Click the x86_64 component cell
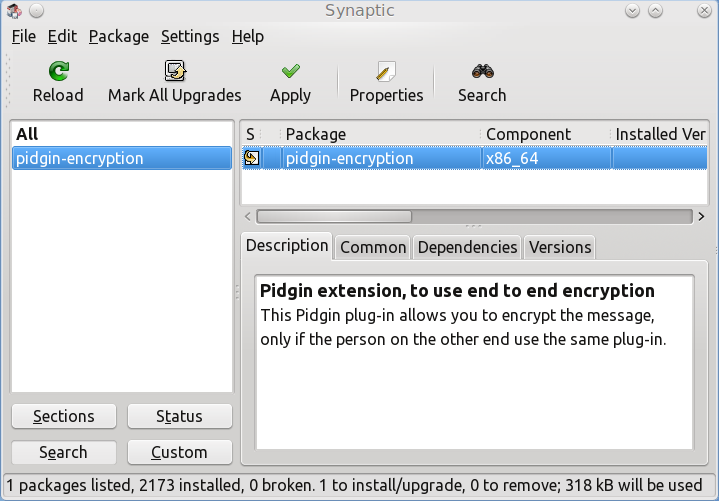Image resolution: width=719 pixels, height=501 pixels. pyautogui.click(x=547, y=159)
